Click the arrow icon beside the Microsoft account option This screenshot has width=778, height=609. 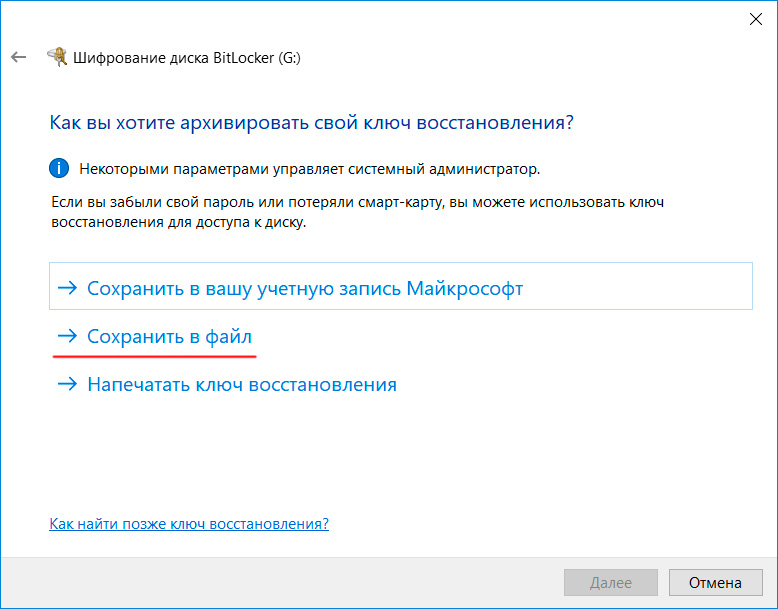pos(68,289)
